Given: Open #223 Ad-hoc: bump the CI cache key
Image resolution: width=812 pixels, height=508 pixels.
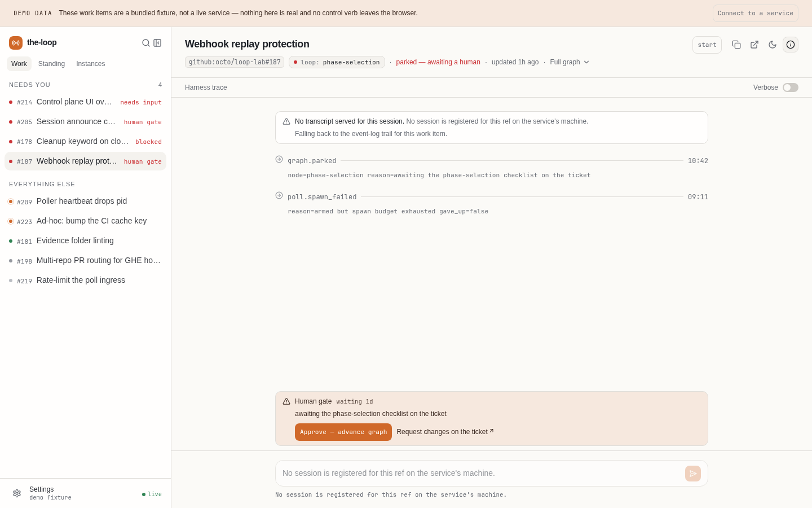Looking at the screenshot, I should click(x=85, y=221).
